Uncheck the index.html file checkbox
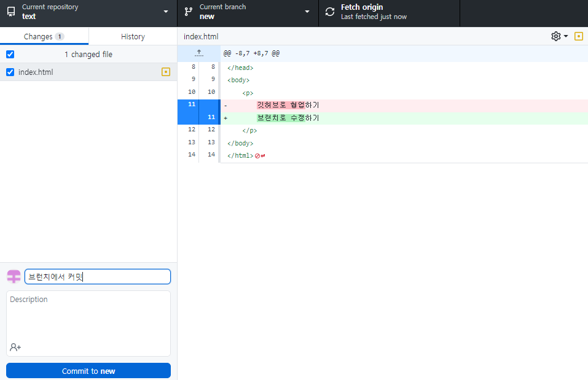 [10, 72]
